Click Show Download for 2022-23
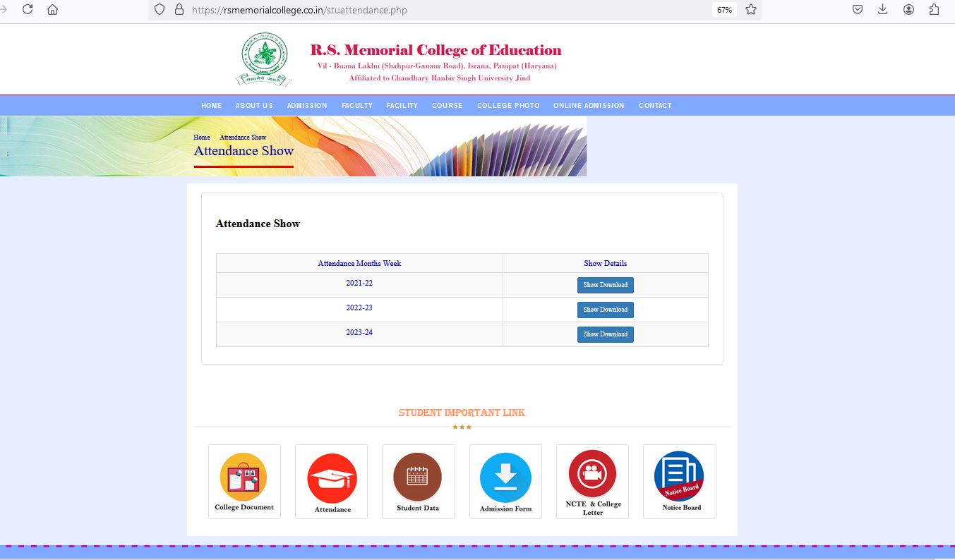Screen dimensions: 955x560 (605, 310)
